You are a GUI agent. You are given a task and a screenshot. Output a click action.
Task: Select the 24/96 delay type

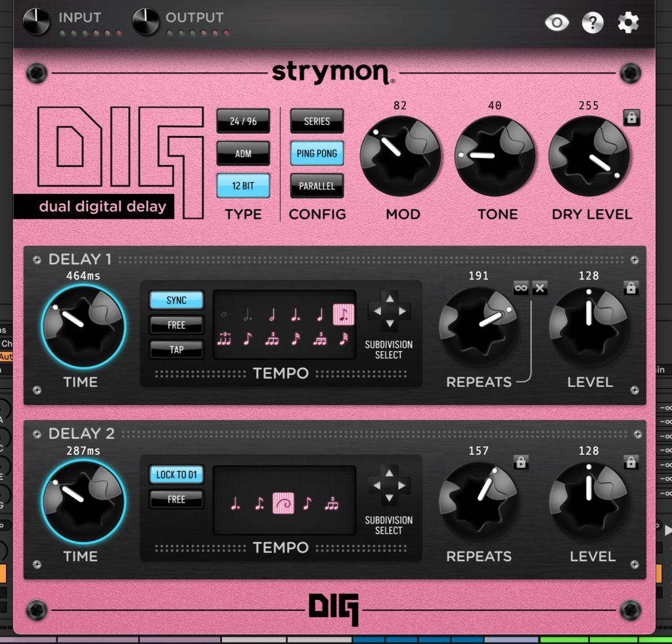[243, 121]
